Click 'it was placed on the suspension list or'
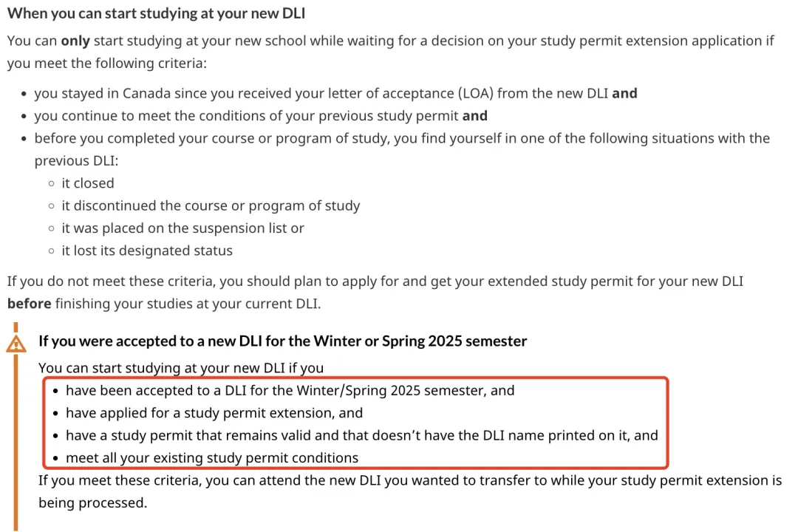Viewport: 798px width, 532px height. coord(183,228)
